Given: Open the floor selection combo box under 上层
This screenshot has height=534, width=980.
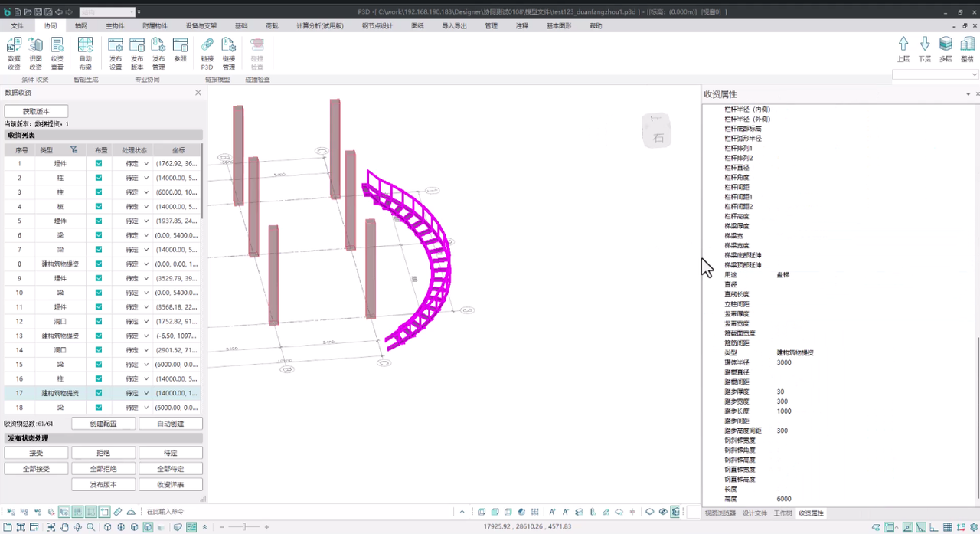Looking at the screenshot, I should point(935,74).
